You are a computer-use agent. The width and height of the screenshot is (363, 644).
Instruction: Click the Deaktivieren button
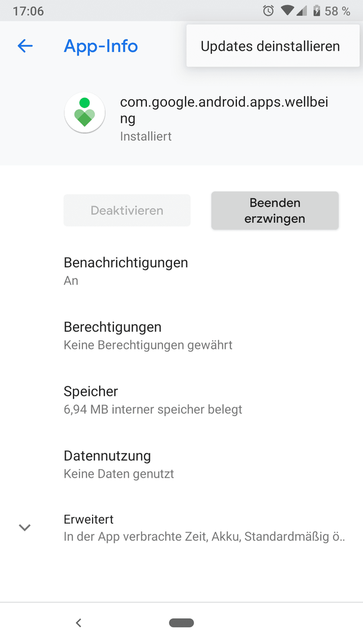point(127,210)
